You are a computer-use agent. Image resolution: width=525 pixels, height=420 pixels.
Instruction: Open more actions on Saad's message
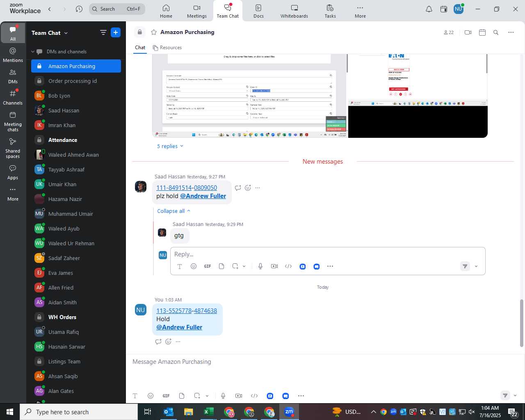coord(258,188)
